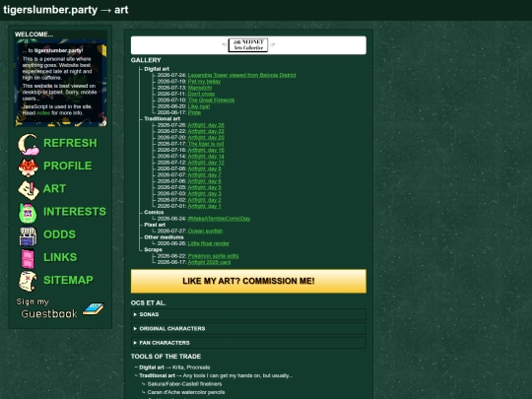Open the Artfight 2026 card link
Image resolution: width=532 pixels, height=399 pixels.
(x=209, y=262)
